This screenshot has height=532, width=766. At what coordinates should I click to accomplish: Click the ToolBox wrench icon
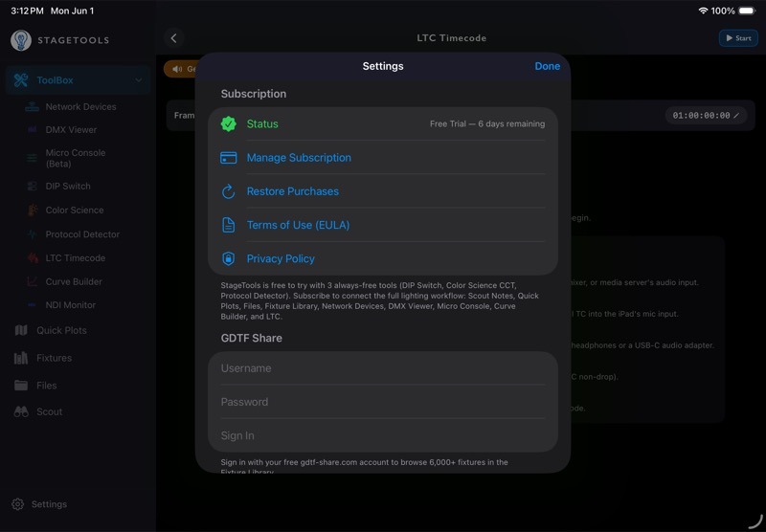click(21, 80)
